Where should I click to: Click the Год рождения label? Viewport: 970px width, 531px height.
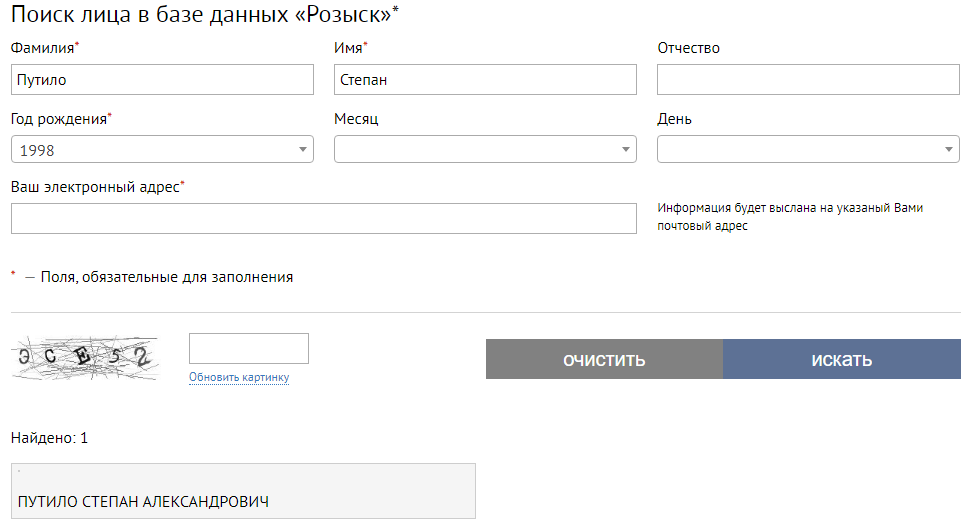click(59, 119)
